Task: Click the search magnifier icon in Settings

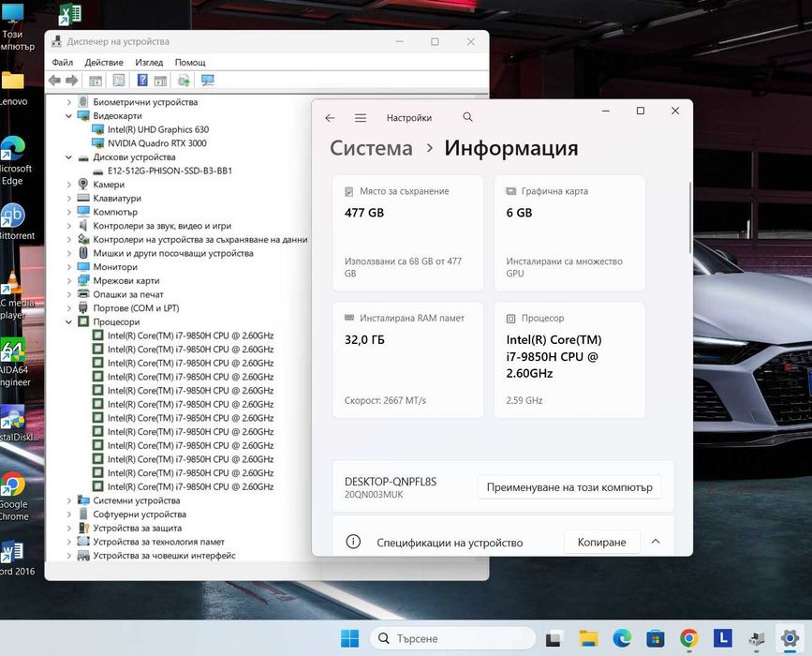Action: click(x=467, y=117)
